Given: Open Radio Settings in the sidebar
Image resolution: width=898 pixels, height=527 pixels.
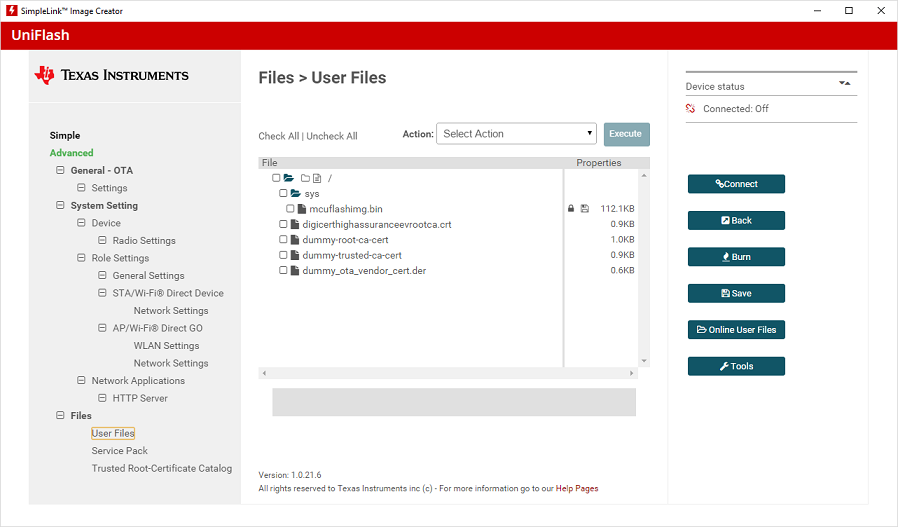Looking at the screenshot, I should [144, 241].
